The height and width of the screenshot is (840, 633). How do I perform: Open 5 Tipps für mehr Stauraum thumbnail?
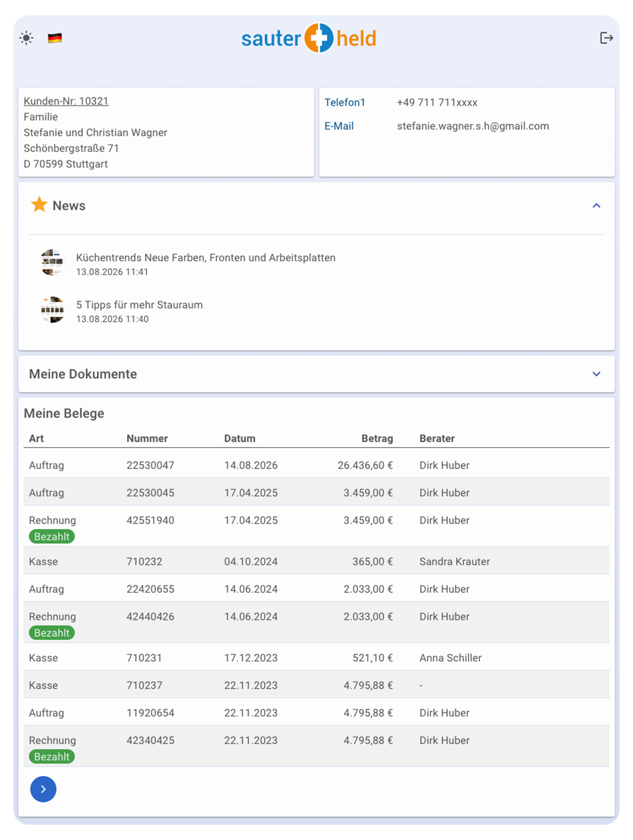tap(52, 310)
